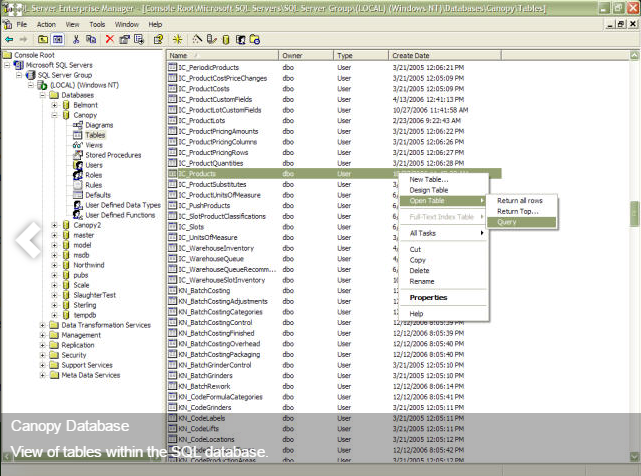Screen dimensions: 641x476
Task: Open the Tools menu
Action: 96,23
